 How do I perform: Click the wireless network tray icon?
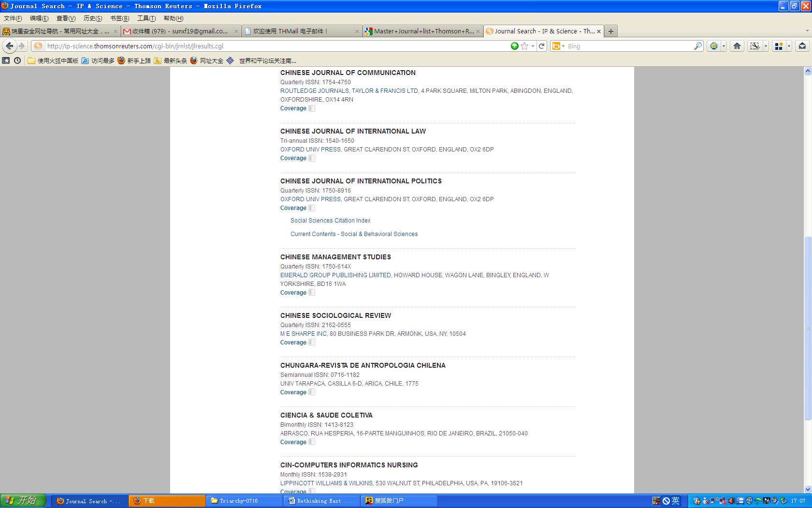click(x=714, y=501)
